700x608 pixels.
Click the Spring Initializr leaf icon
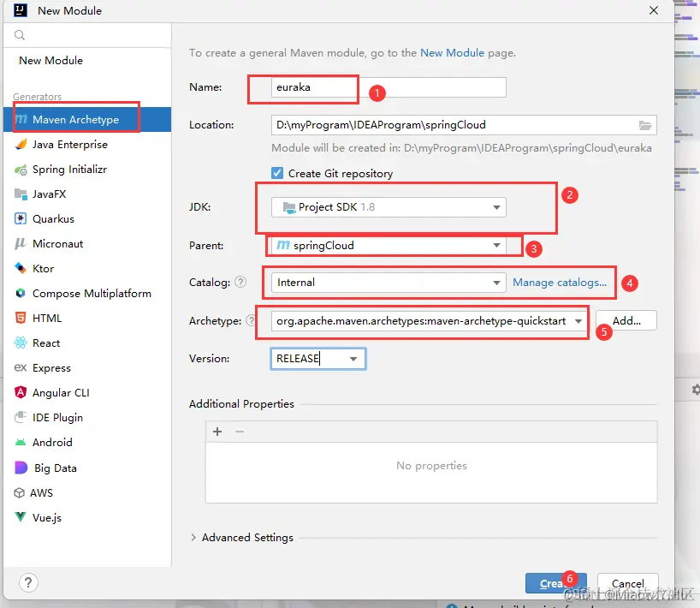pyautogui.click(x=21, y=170)
